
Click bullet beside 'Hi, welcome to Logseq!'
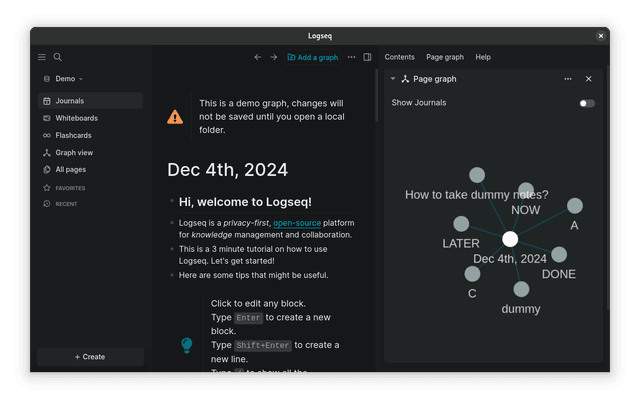point(172,201)
